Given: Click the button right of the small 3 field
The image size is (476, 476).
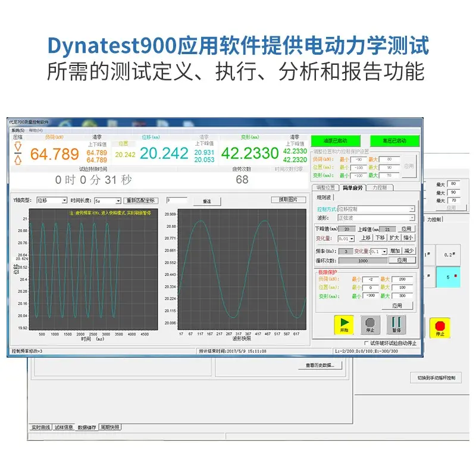Looking at the screenshot, I should click(x=207, y=201).
